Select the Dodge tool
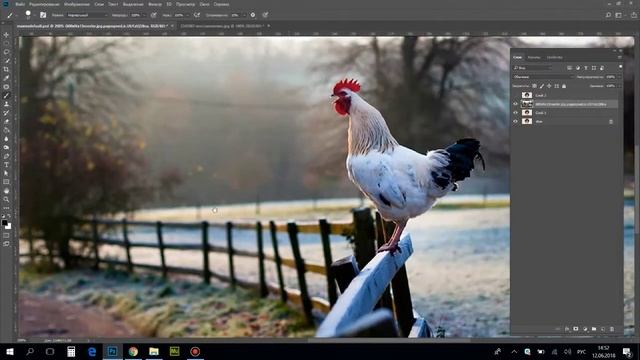This screenshot has height=360, width=640. (6, 147)
